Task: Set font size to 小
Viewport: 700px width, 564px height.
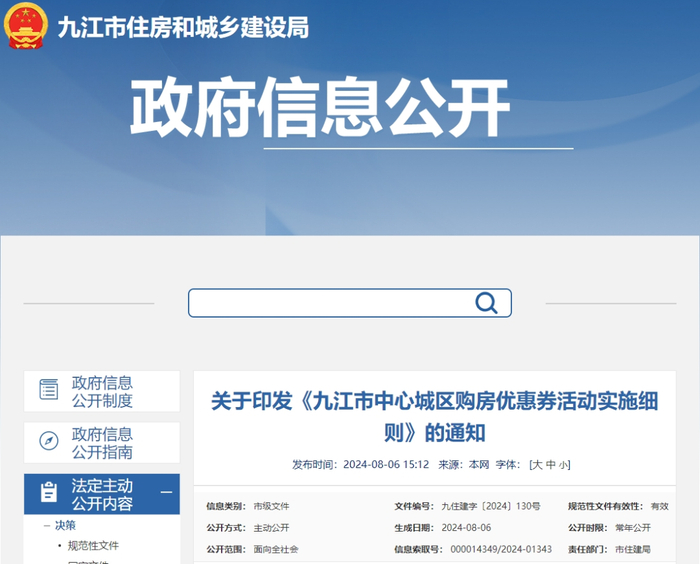Action: pyautogui.click(x=562, y=465)
